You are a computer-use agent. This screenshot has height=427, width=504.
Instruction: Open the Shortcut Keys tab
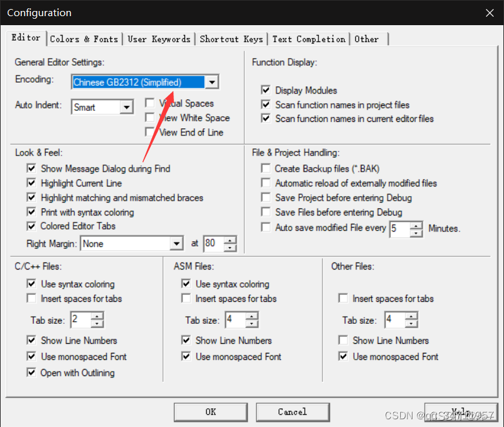point(231,39)
